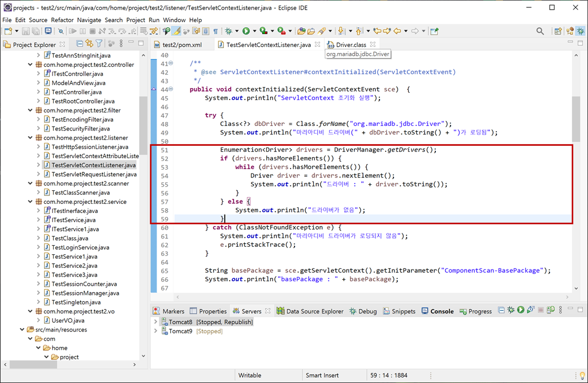Click the Step Over icon
Image resolution: width=588 pixels, height=383 pixels.
[x=122, y=31]
